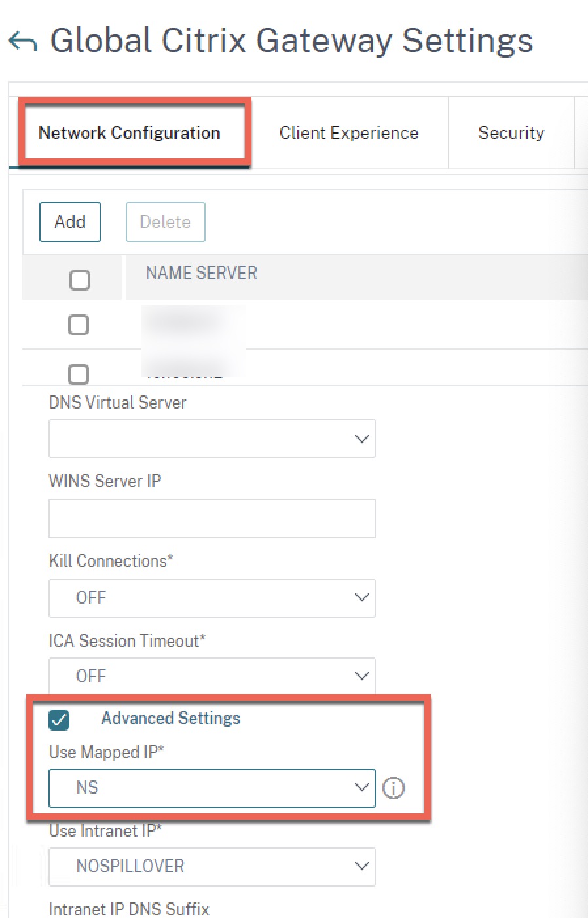Click inside the WINS Server IP input field
The width and height of the screenshot is (588, 918).
pyautogui.click(x=211, y=518)
